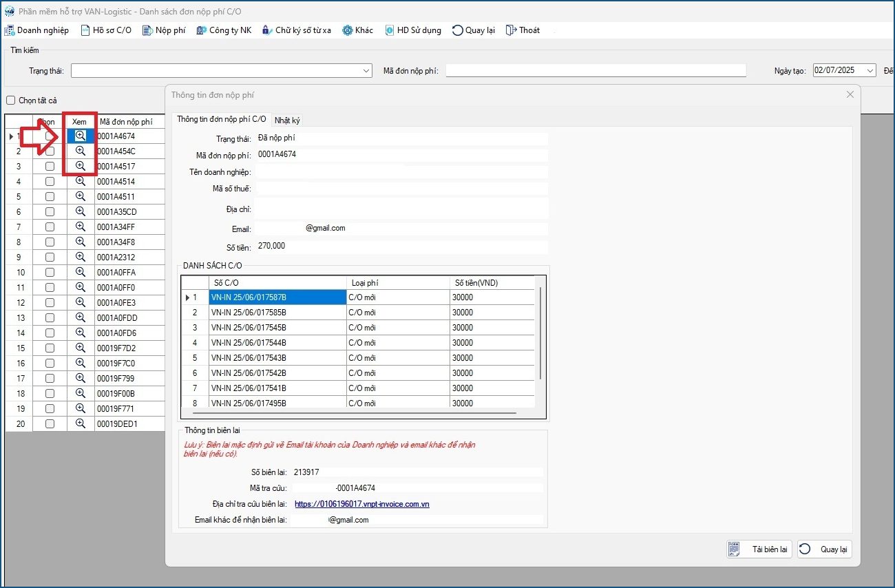This screenshot has width=895, height=588.
Task: Select order 0001A34FF with its checkbox
Action: click(50, 227)
